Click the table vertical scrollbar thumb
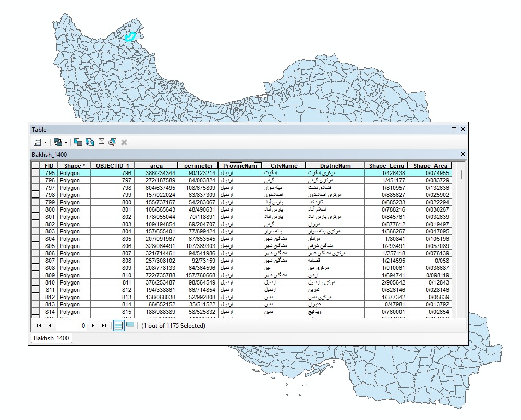This screenshot has height=420, width=521. point(461,175)
